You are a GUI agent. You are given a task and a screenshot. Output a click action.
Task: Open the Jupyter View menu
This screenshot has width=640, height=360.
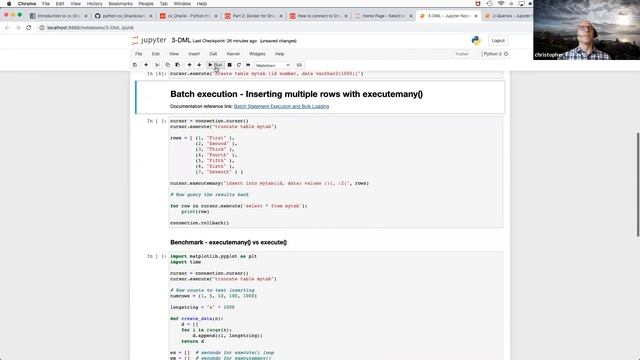click(x=174, y=54)
